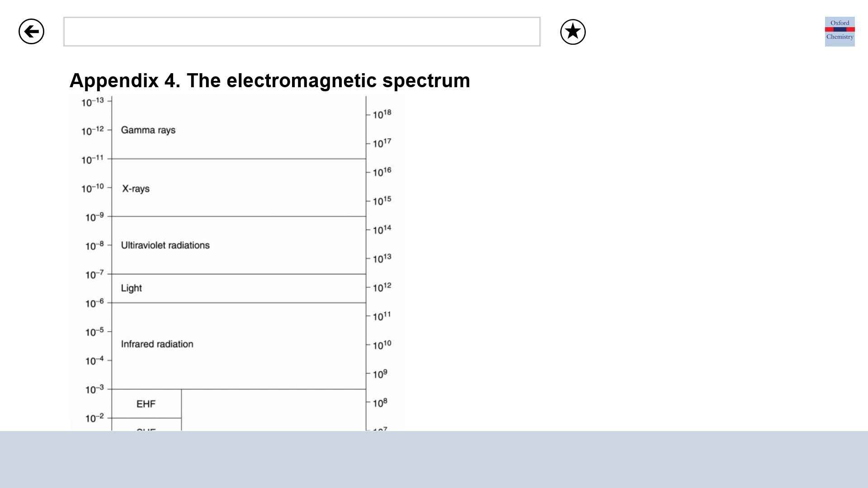
Task: Click the star favorite icon
Action: click(x=573, y=32)
